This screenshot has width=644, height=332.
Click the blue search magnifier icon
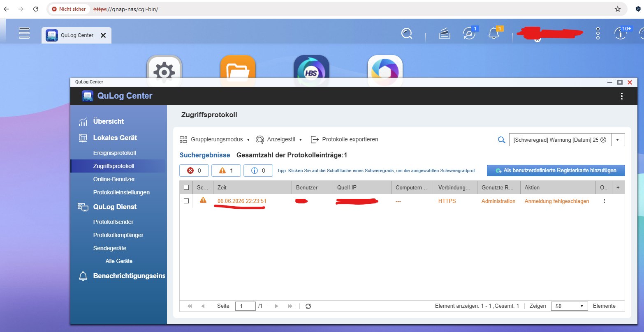tap(501, 140)
